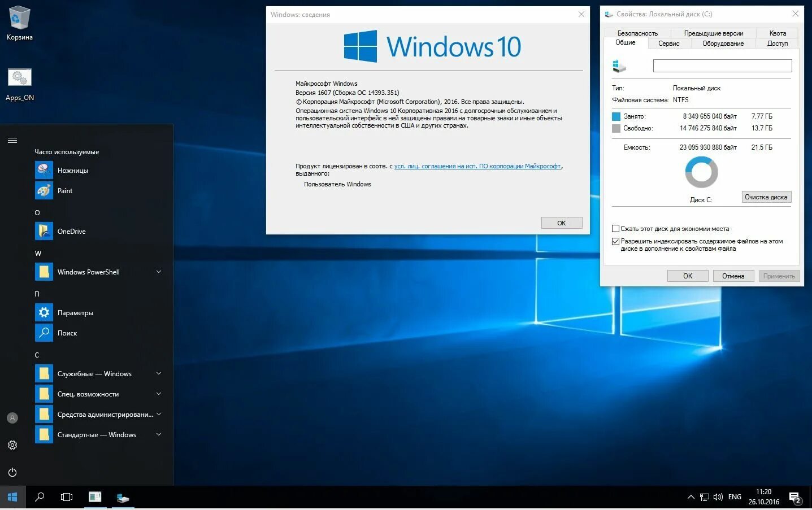Screen dimensions: 812x510
Task: Toggle 'Сжать этот диск' compression checkbox
Action: coord(615,229)
